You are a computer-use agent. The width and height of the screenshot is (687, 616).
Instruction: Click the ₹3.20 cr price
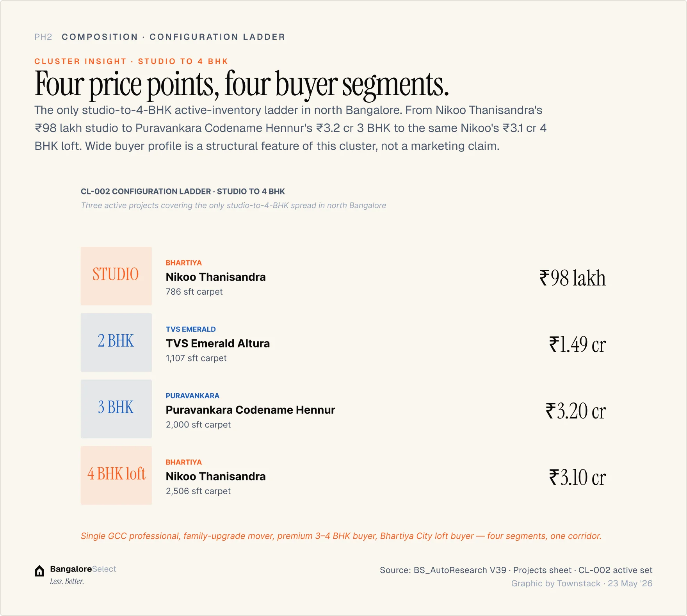click(576, 411)
